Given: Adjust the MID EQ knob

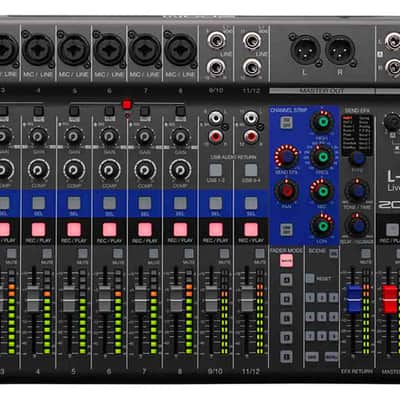Looking at the screenshot, I should 322,191.
